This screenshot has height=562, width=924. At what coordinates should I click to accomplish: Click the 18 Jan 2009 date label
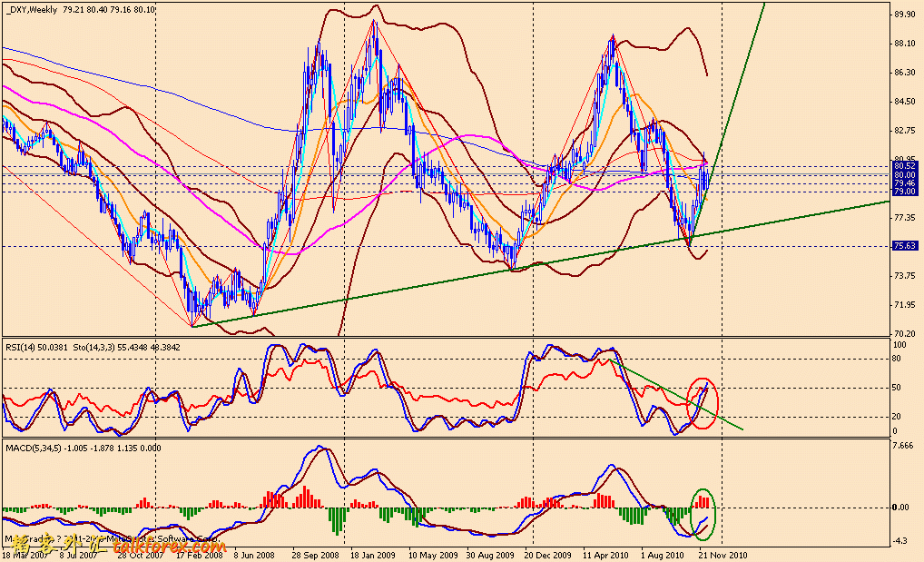(373, 553)
